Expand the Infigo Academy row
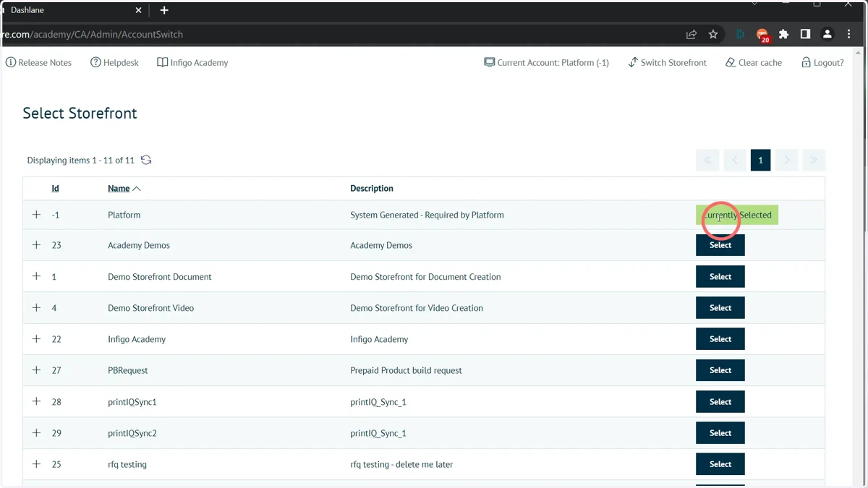 click(x=36, y=338)
